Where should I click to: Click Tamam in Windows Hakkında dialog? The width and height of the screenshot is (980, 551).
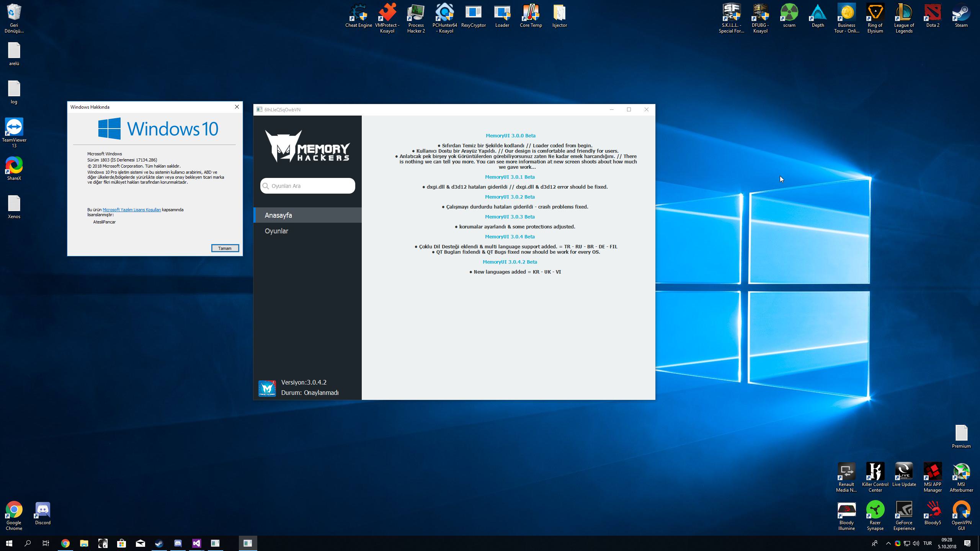225,248
